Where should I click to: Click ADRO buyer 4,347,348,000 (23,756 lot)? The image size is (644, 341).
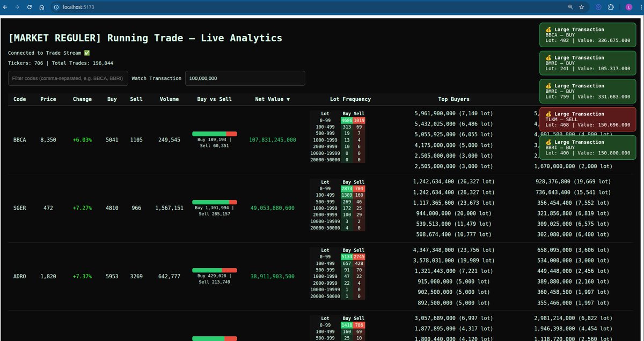(x=454, y=250)
